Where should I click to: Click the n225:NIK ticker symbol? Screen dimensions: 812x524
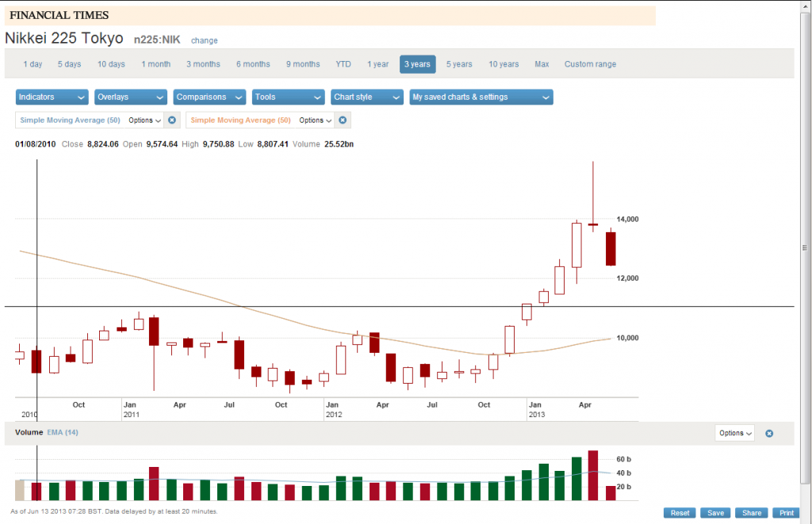(157, 40)
